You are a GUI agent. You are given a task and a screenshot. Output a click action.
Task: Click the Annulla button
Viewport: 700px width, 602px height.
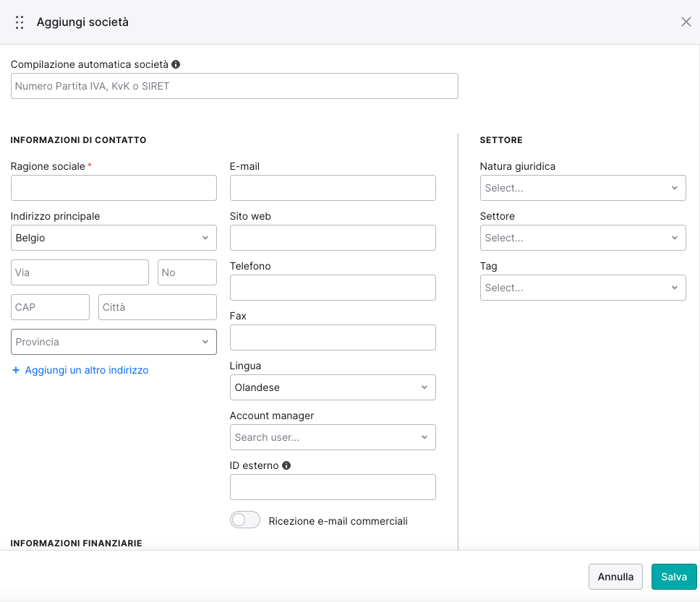pyautogui.click(x=615, y=577)
